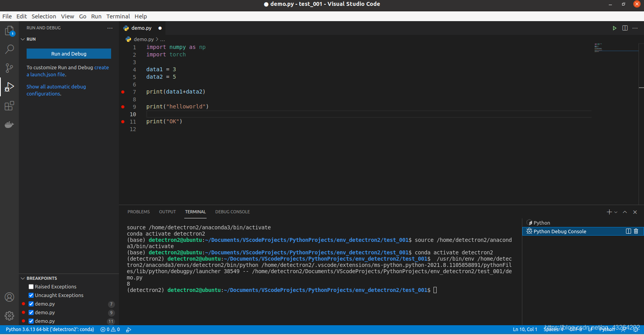Click the Run and Debug button
This screenshot has height=335, width=644.
click(69, 54)
